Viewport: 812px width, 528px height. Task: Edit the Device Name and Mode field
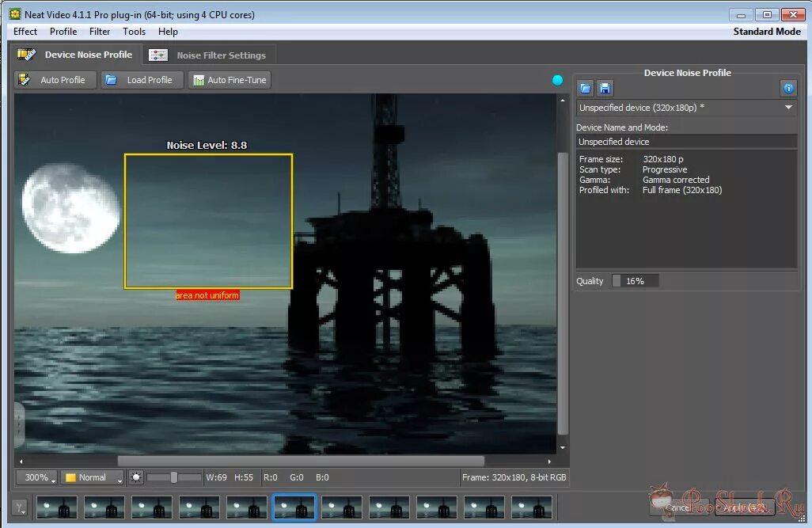(687, 142)
